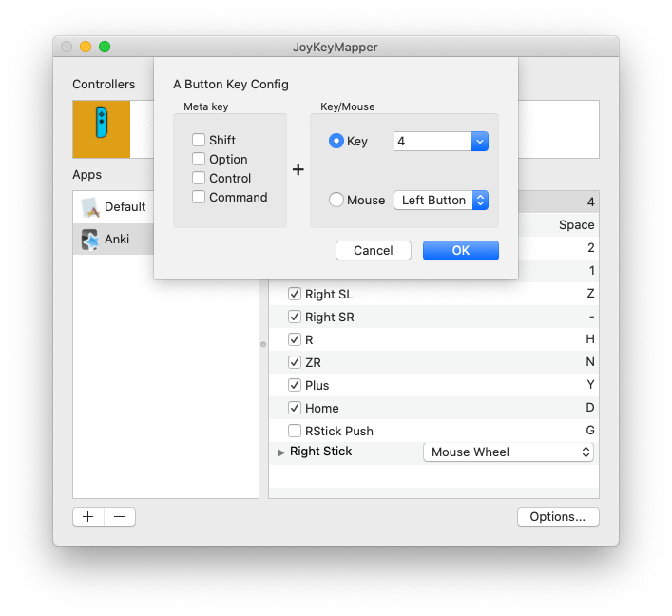The width and height of the screenshot is (672, 616).
Task: Enable the Control meta key checkbox
Action: [x=199, y=178]
